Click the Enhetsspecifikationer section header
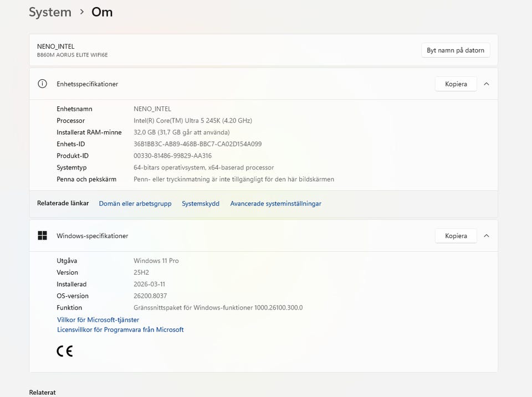The image size is (532, 397). (x=87, y=84)
